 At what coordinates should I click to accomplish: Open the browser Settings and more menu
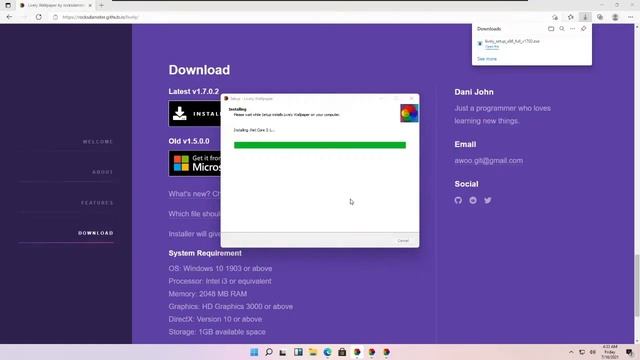point(631,17)
